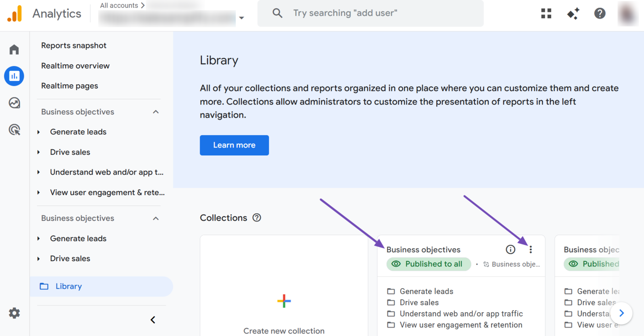644x336 pixels.
Task: Open the Help question mark icon
Action: tap(600, 13)
